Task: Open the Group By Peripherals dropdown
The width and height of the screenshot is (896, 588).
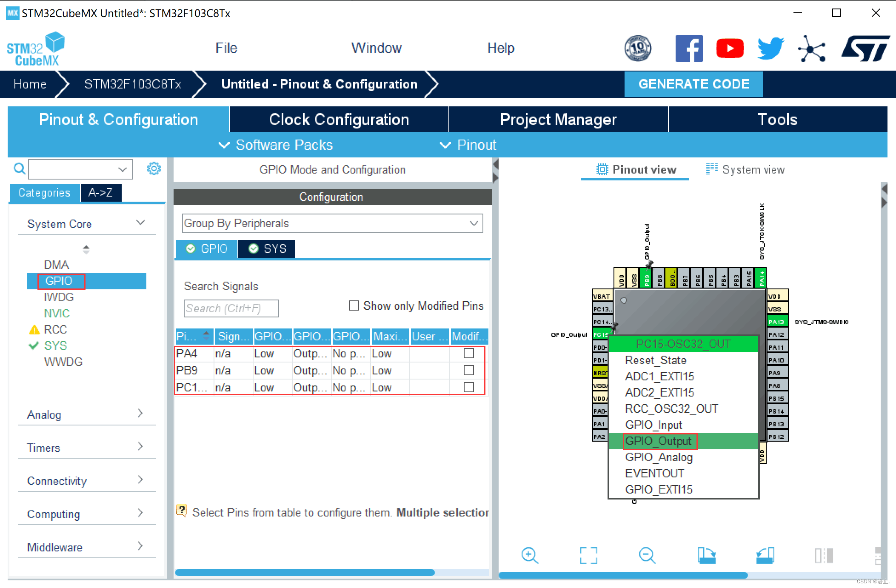Action: tap(332, 223)
